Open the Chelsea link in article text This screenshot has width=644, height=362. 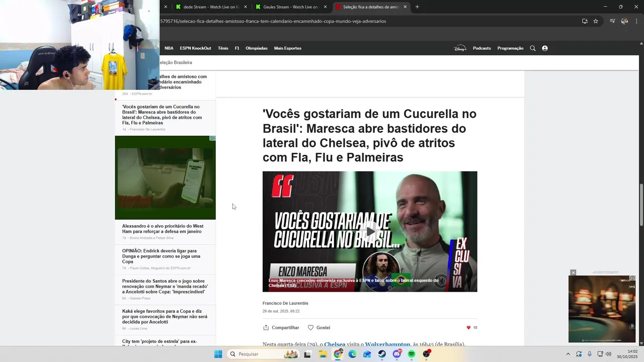(x=335, y=344)
